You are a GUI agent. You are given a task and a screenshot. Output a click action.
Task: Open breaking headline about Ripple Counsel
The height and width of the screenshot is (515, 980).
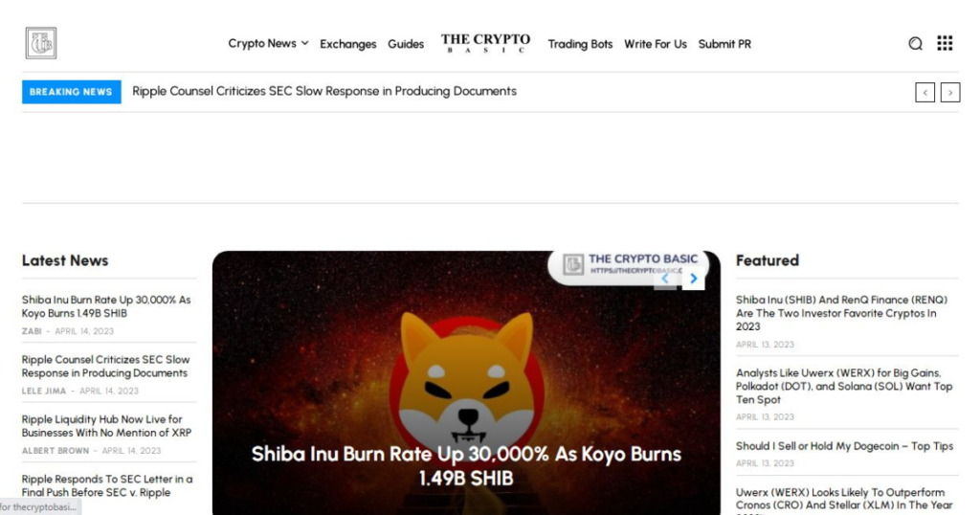click(324, 91)
